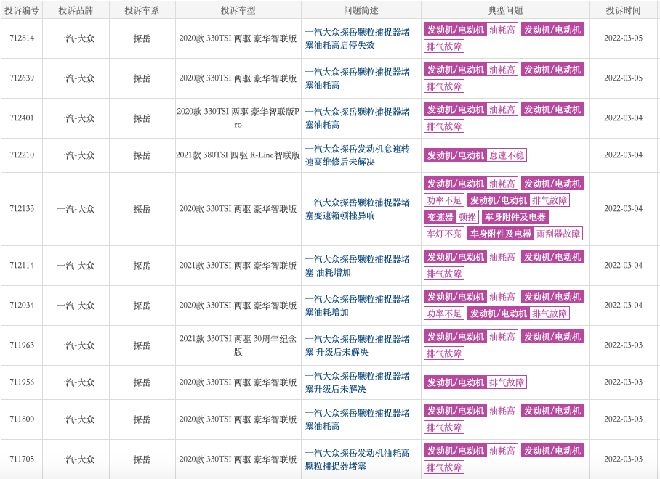Select the 一汽-大众 brand in row 712135
Image resolution: width=660 pixels, height=479 pixels.
click(x=76, y=209)
